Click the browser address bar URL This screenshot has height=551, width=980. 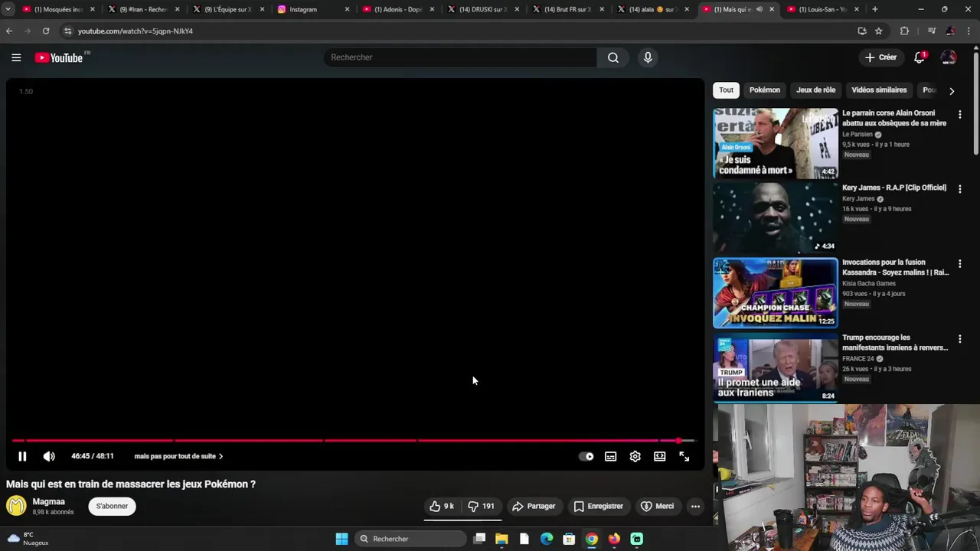tap(135, 31)
